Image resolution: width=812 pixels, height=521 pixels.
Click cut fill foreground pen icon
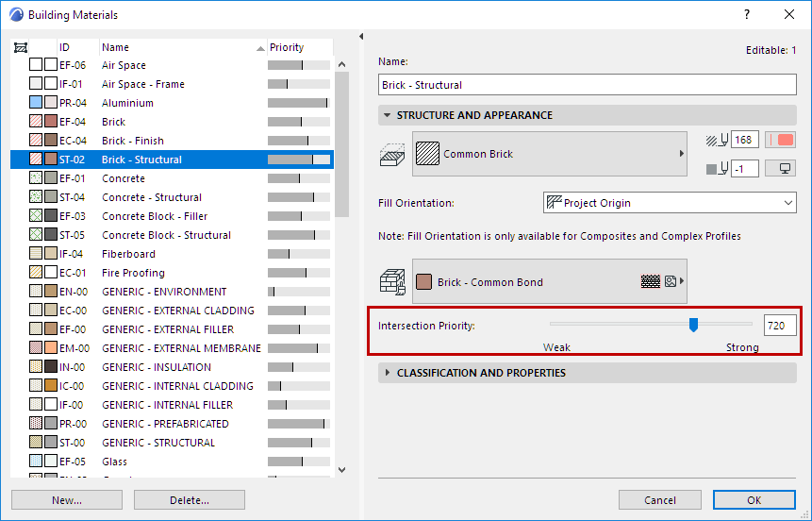(x=718, y=140)
